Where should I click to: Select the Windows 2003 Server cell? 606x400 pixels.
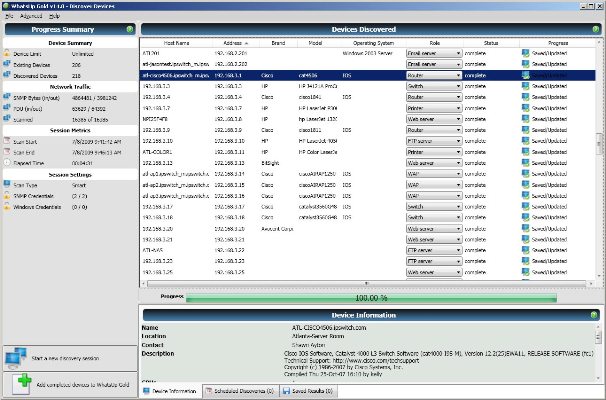tap(368, 53)
